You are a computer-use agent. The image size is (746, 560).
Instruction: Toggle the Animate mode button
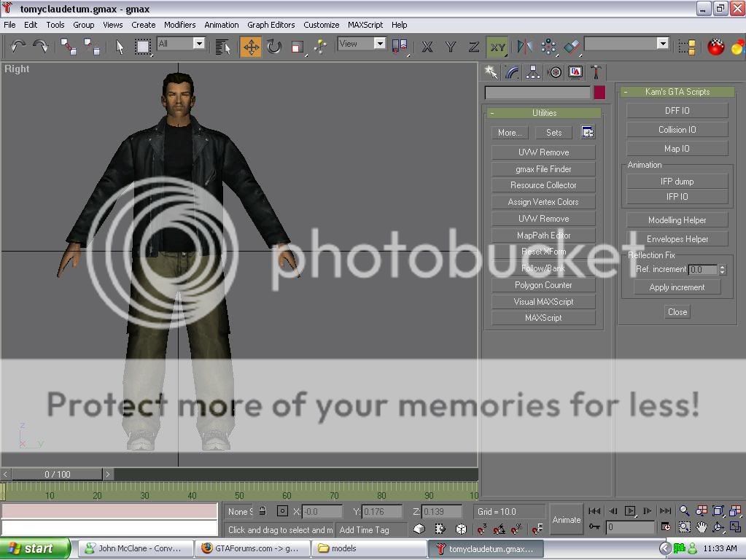click(x=567, y=520)
